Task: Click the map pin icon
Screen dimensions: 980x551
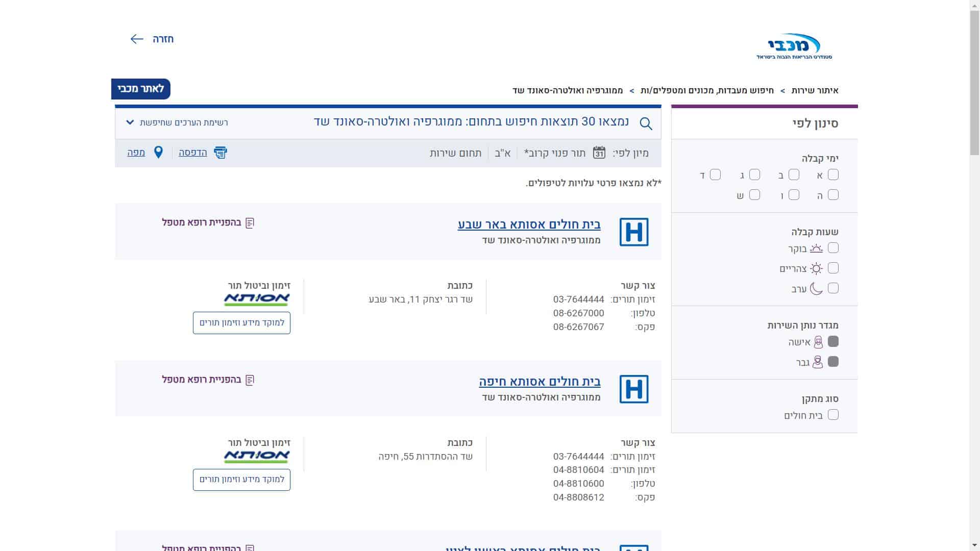Action: (158, 152)
